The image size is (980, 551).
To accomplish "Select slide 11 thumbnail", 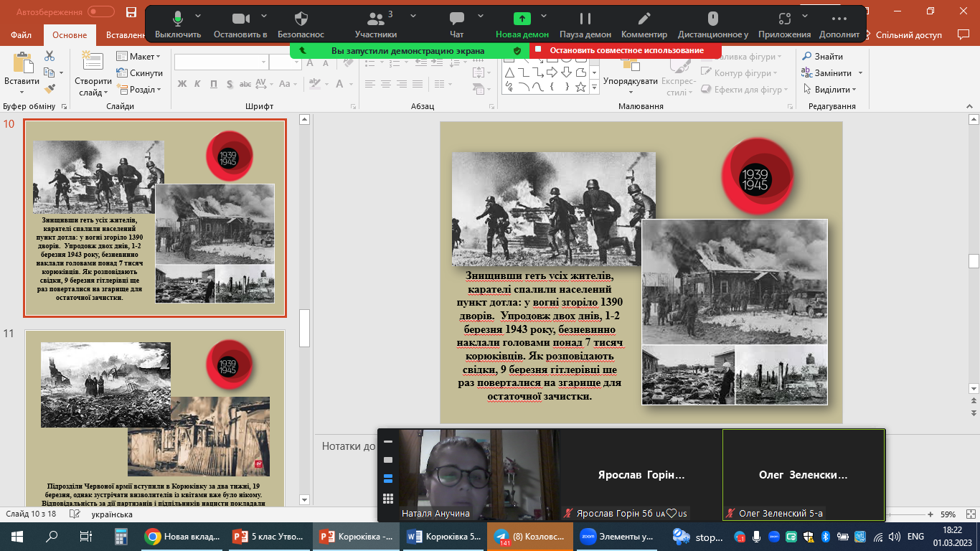I will pos(155,418).
